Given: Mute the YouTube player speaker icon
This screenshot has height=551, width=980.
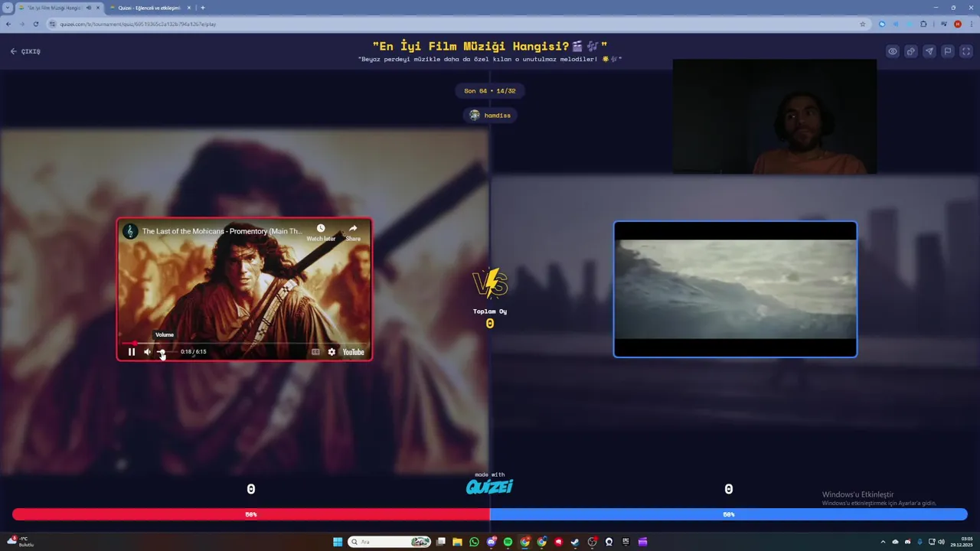Looking at the screenshot, I should tap(148, 352).
